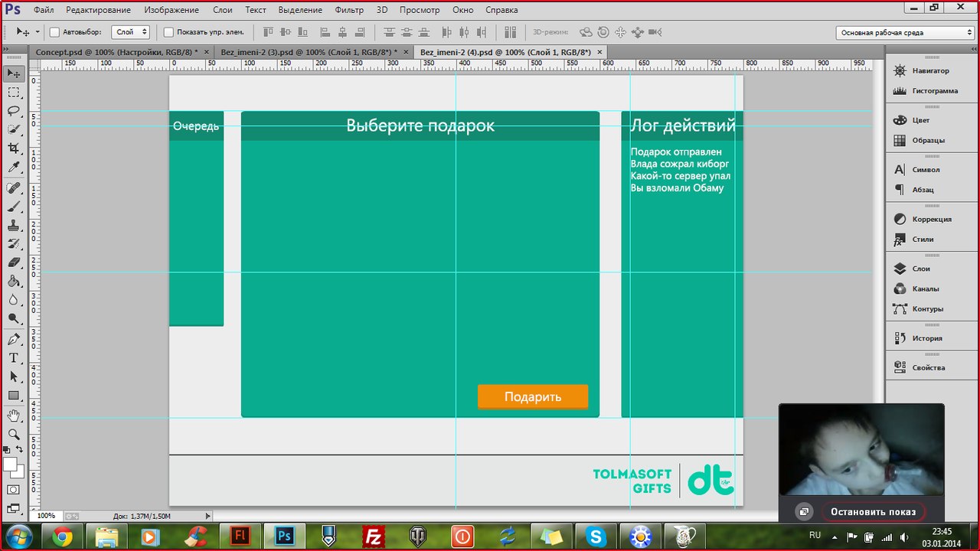
Task: Select the Move tool
Action: click(14, 73)
